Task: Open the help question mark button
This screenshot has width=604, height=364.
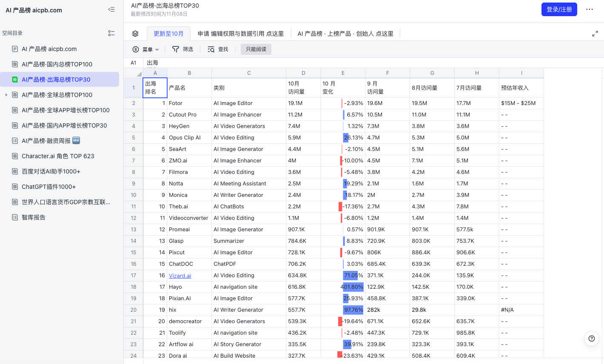Action: point(592,338)
